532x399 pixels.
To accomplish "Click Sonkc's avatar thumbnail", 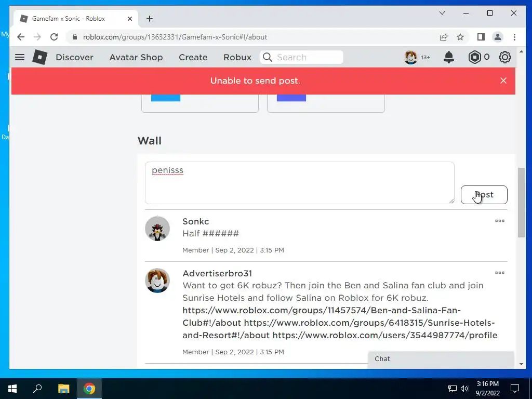I will 157,229.
